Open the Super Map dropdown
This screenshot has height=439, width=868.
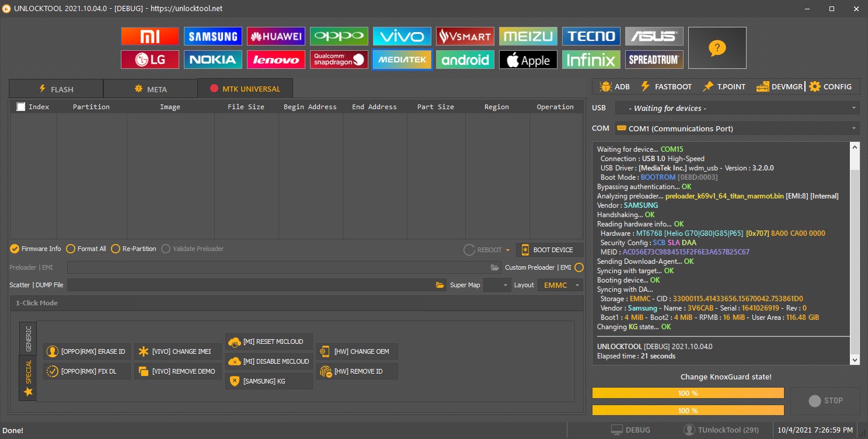(497, 285)
